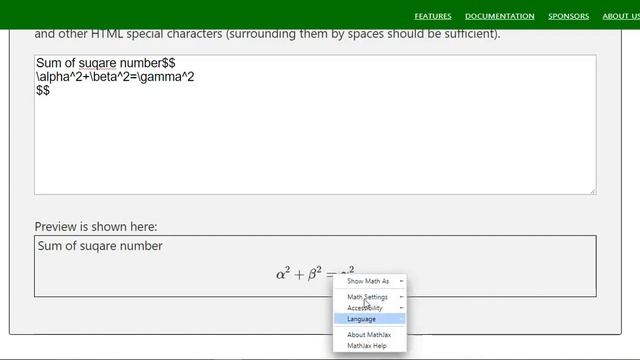The height and width of the screenshot is (360, 640).
Task: Select Language in the context menu
Action: [370, 319]
